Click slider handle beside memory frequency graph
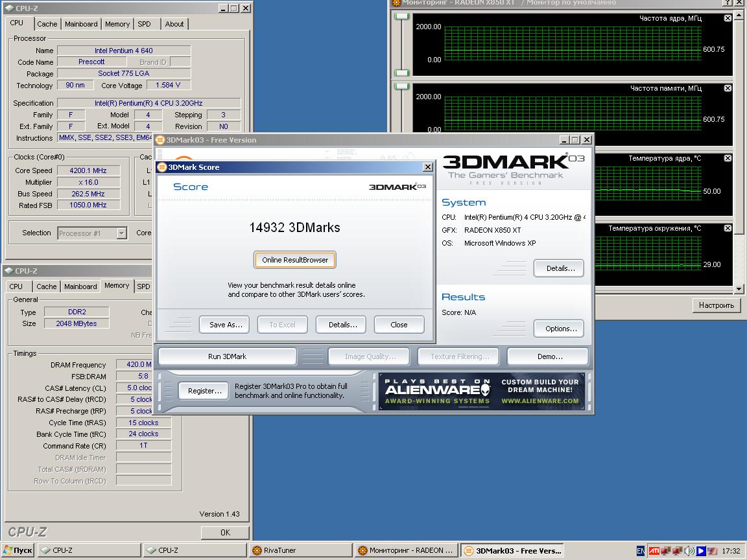The width and height of the screenshot is (747, 560). pos(402,86)
